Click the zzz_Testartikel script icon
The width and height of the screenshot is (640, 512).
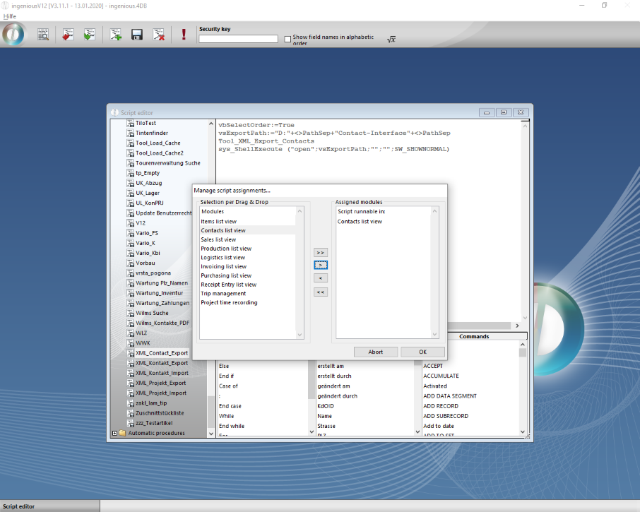point(130,423)
